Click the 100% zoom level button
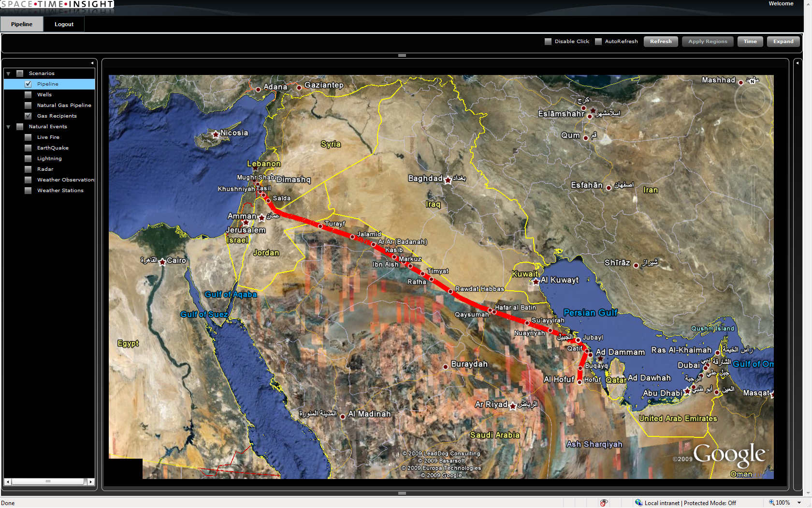Viewport: 812px width, 508px height. click(780, 503)
